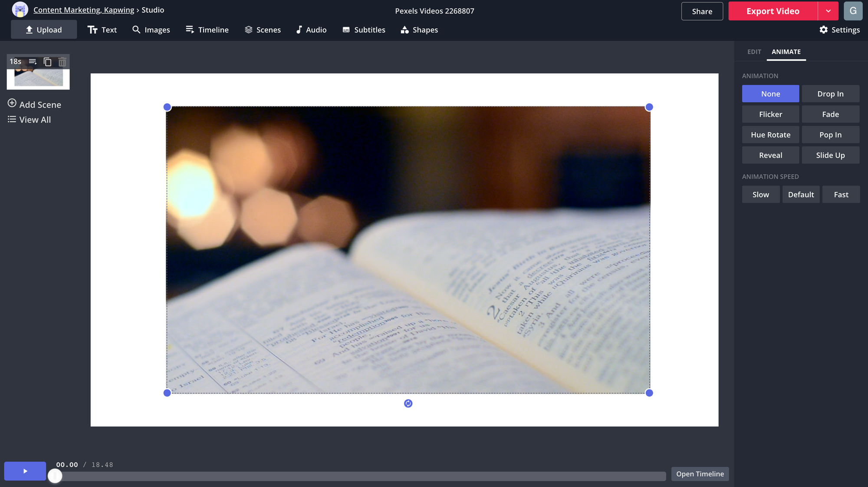Click the Open Timeline button
The width and height of the screenshot is (868, 487).
[700, 474]
